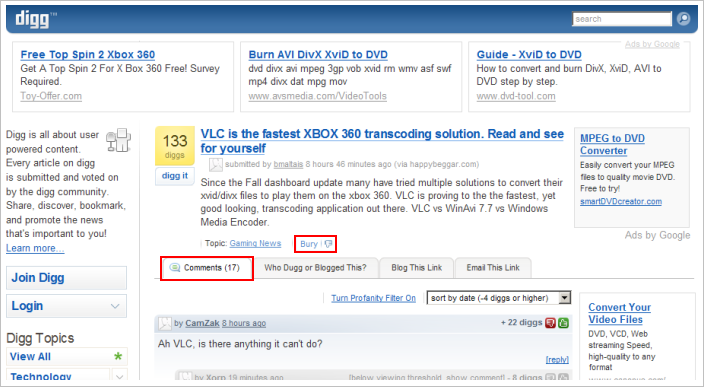Click smartDVDcreator.com link
Viewport: 704px width, 387px height.
click(x=621, y=202)
